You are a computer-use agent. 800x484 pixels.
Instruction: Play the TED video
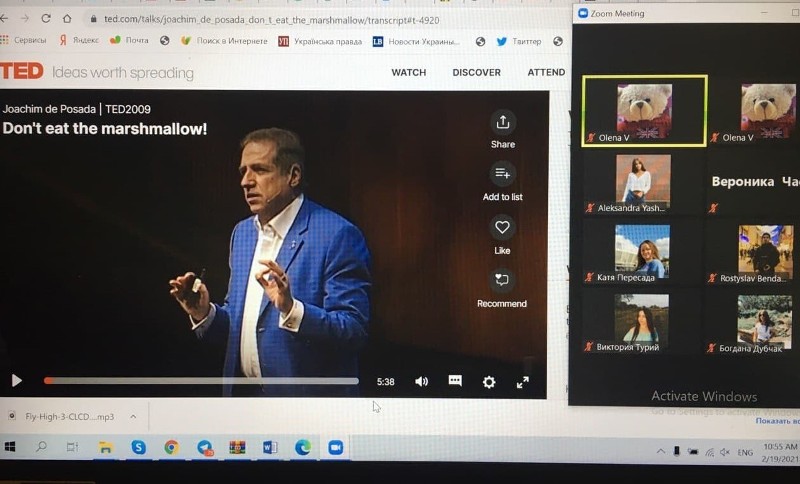point(16,380)
